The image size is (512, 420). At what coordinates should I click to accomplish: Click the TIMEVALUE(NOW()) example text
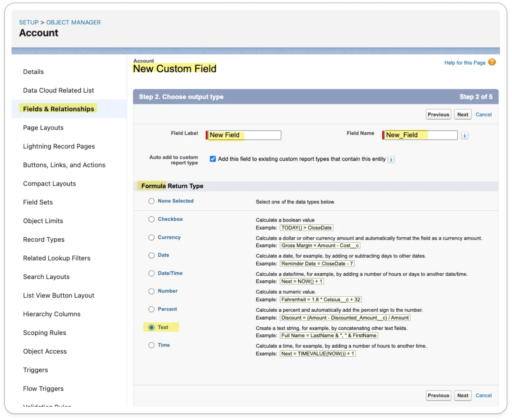click(318, 354)
